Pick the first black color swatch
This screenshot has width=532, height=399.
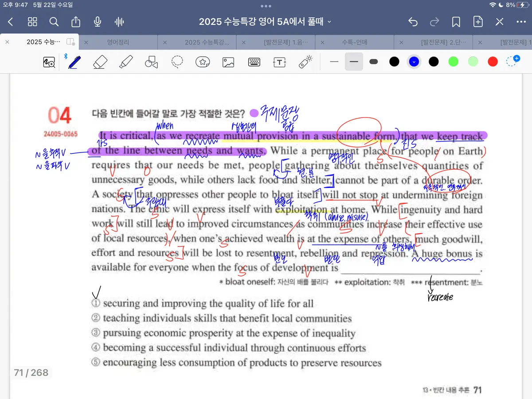coord(394,62)
